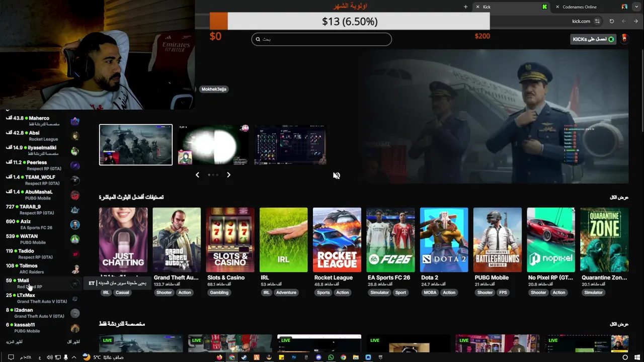Open File Explorer from the taskbar
The image size is (644, 362).
[356, 357]
